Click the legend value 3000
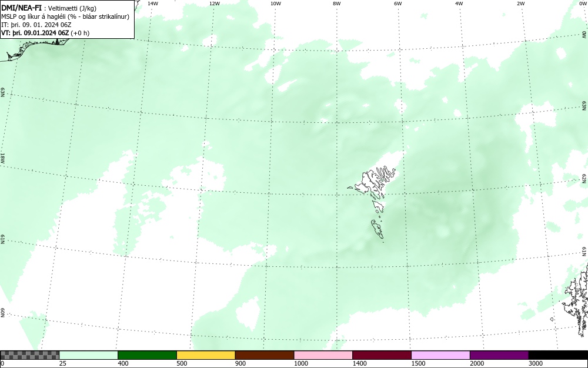Viewport: 588px width, 368px height. pos(536,363)
